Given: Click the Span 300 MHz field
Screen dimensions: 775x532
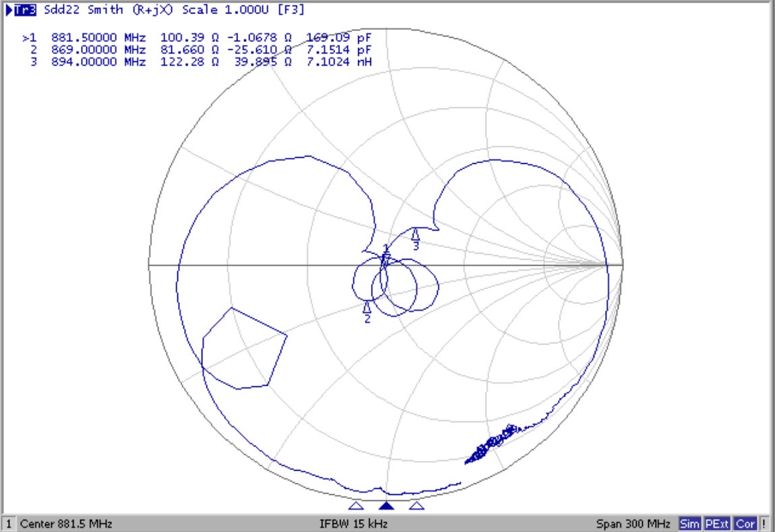Looking at the screenshot, I should click(x=633, y=524).
